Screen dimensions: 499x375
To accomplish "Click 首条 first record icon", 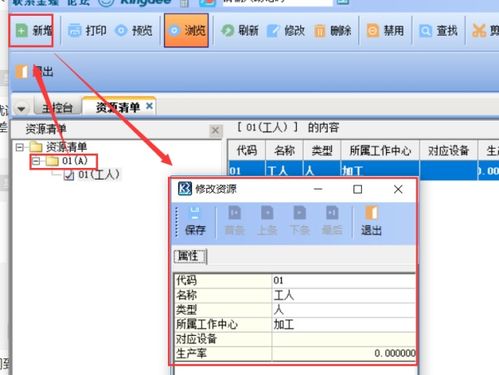I will (235, 213).
